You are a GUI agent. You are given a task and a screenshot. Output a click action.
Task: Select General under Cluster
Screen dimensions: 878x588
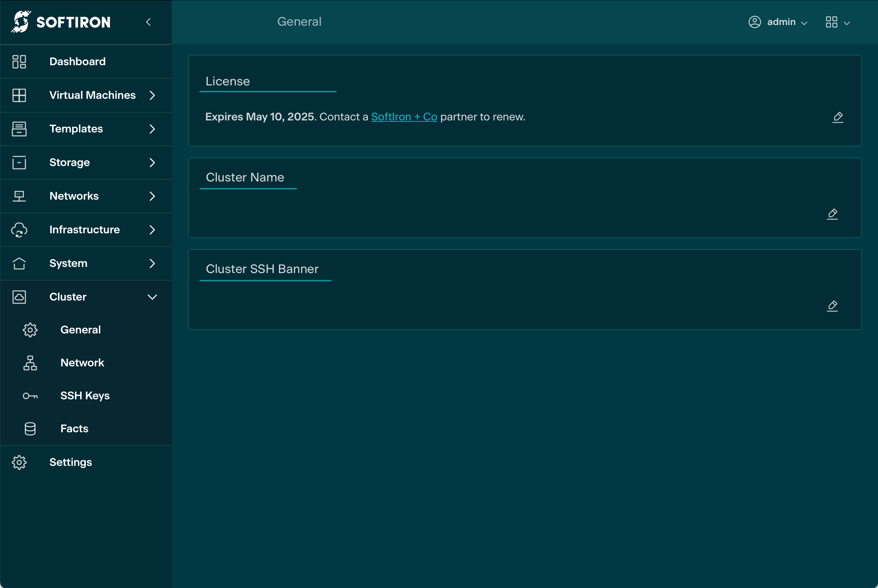click(80, 330)
